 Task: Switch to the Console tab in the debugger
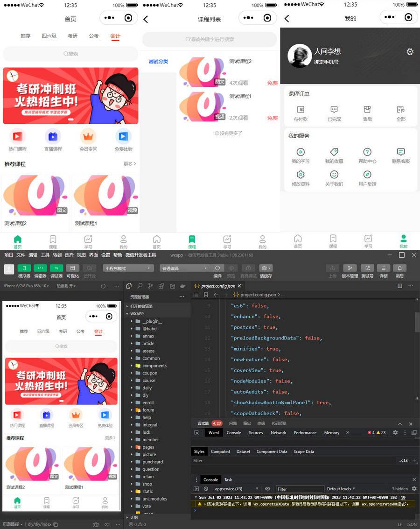point(233,432)
